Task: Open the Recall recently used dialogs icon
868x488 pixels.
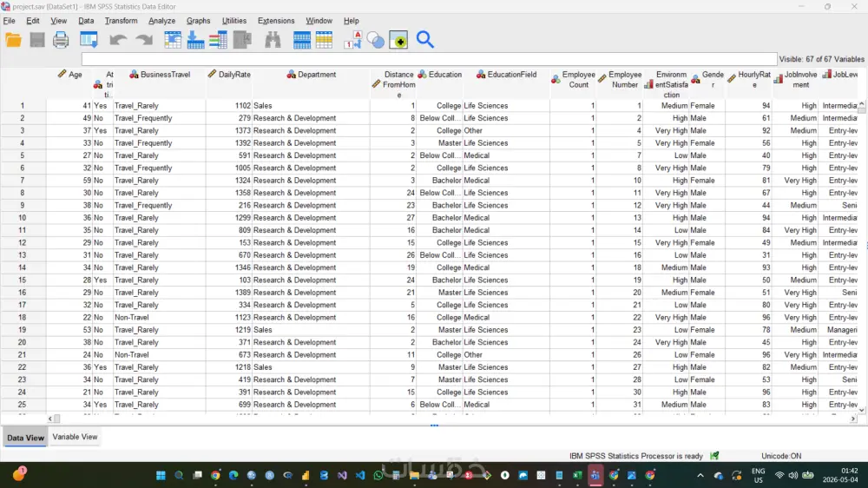Action: 89,40
